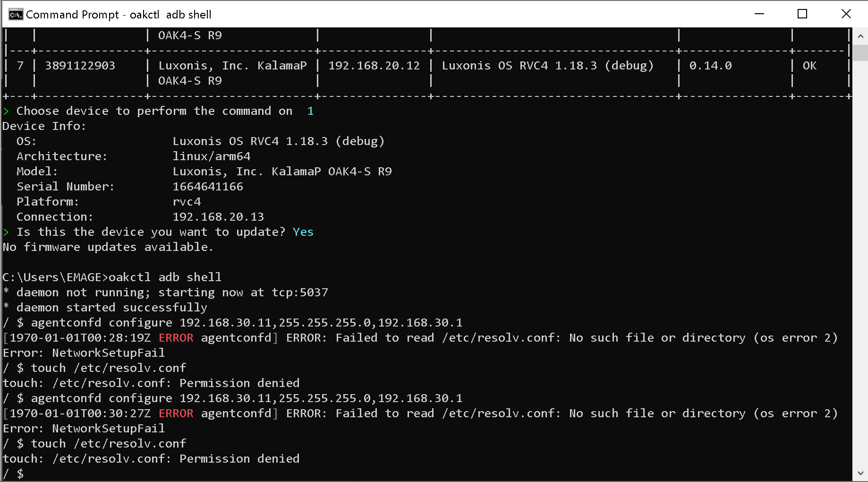This screenshot has height=482, width=868.
Task: Click the scrollbar down arrow
Action: tap(860, 473)
